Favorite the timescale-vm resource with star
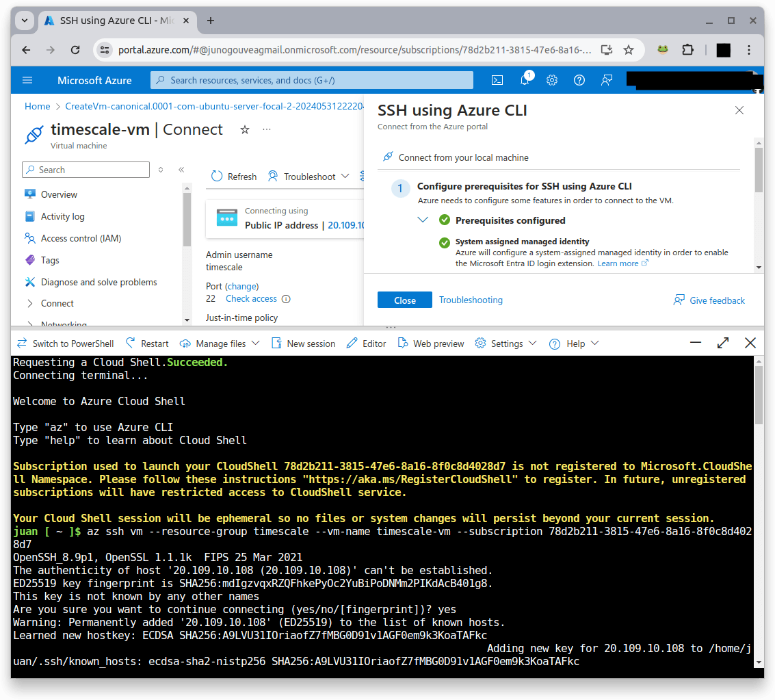This screenshot has height=700, width=775. click(x=245, y=129)
